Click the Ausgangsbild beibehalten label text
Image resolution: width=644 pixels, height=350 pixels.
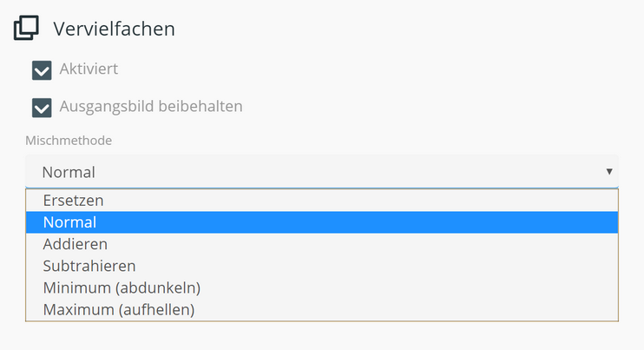[x=150, y=107]
